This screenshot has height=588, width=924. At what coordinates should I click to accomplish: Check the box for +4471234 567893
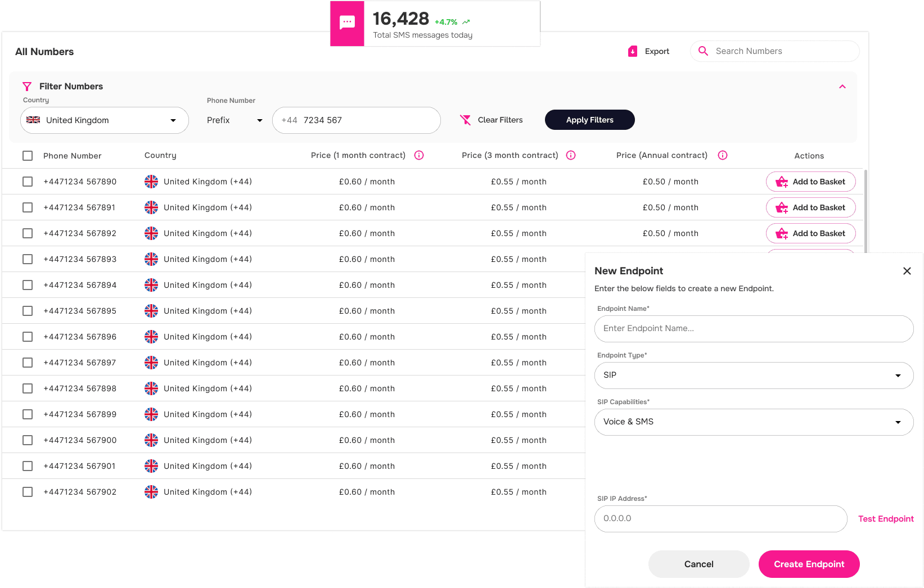(x=28, y=259)
